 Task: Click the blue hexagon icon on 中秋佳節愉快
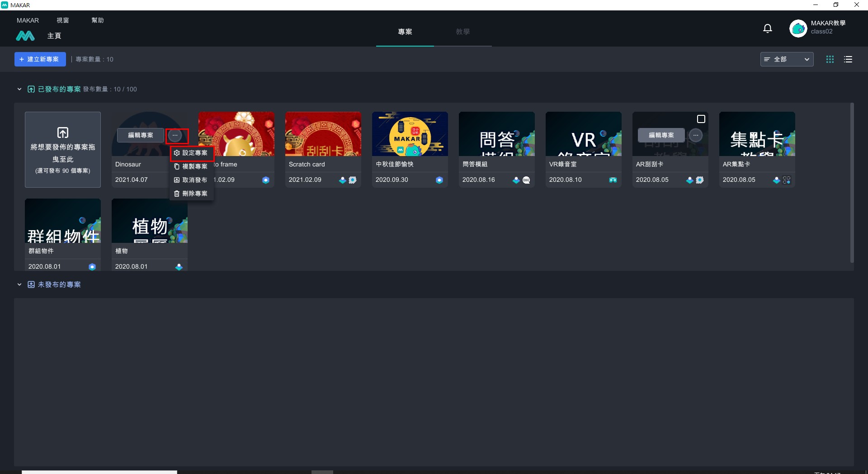439,180
